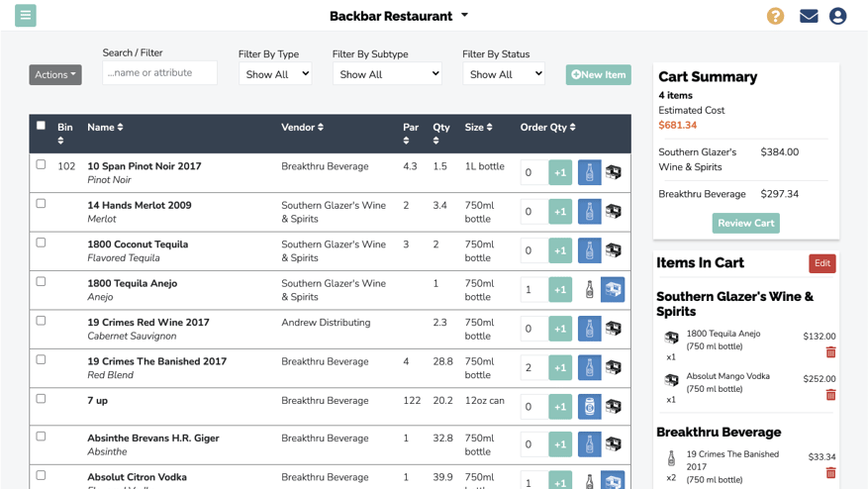Toggle the select-all checkbox in table header

point(41,126)
